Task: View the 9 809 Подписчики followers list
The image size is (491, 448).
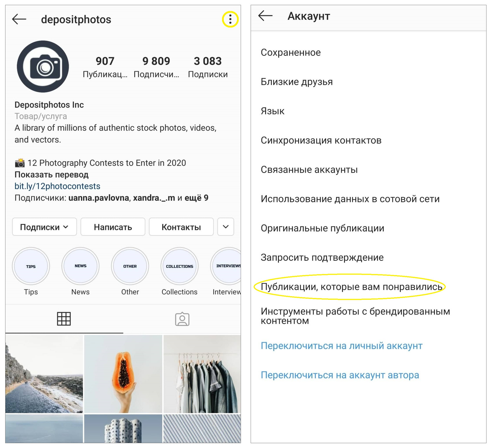Action: pos(156,67)
